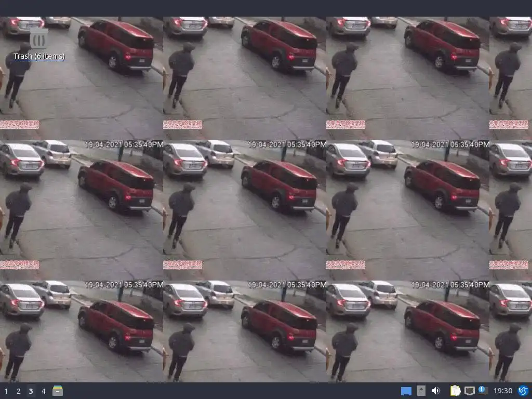Open the clipboard manager tray icon

(455, 391)
